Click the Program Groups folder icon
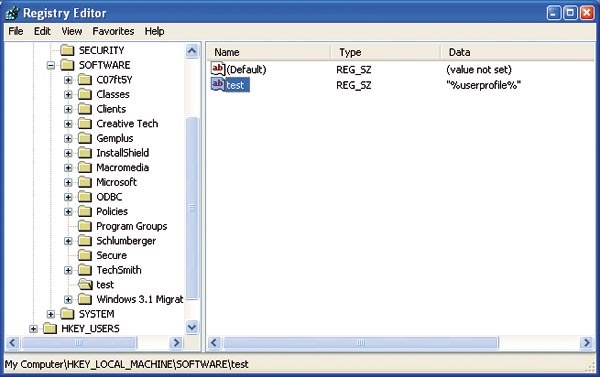 point(85,226)
